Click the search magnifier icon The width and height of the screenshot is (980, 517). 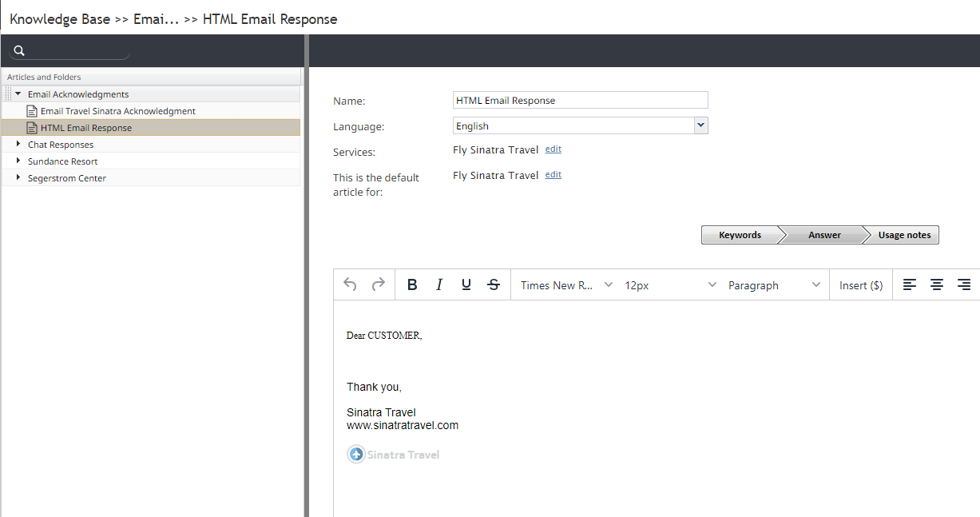click(x=20, y=51)
